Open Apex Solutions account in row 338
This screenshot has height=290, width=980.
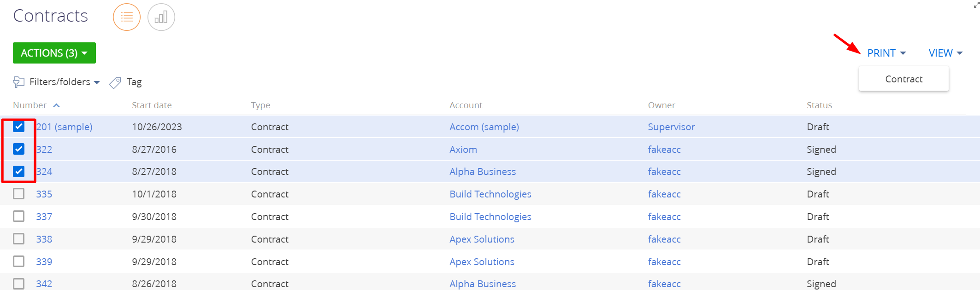(x=482, y=239)
